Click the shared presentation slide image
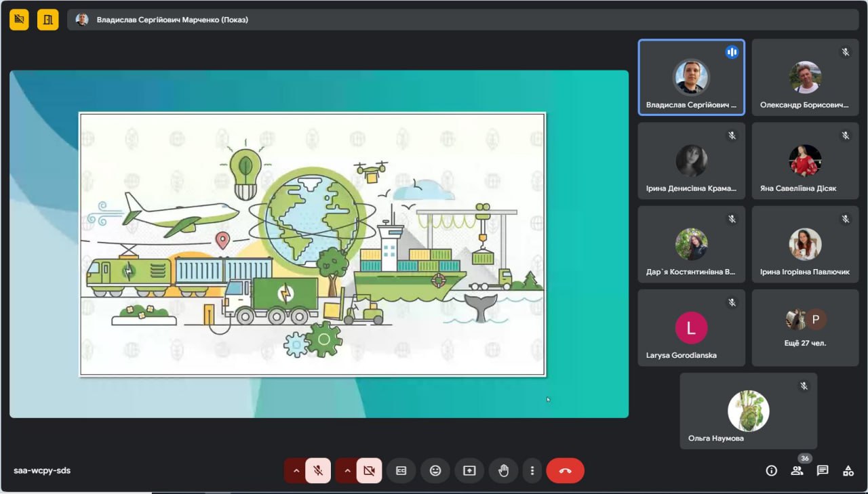The width and height of the screenshot is (868, 494). tap(313, 244)
